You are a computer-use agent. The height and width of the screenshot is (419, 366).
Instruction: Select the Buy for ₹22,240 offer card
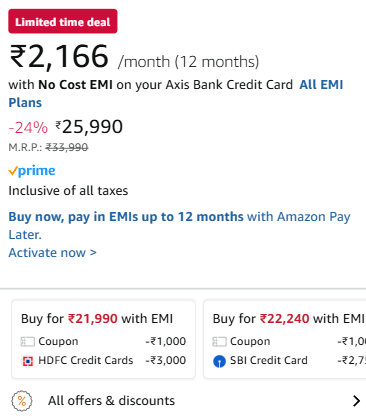tap(285, 339)
